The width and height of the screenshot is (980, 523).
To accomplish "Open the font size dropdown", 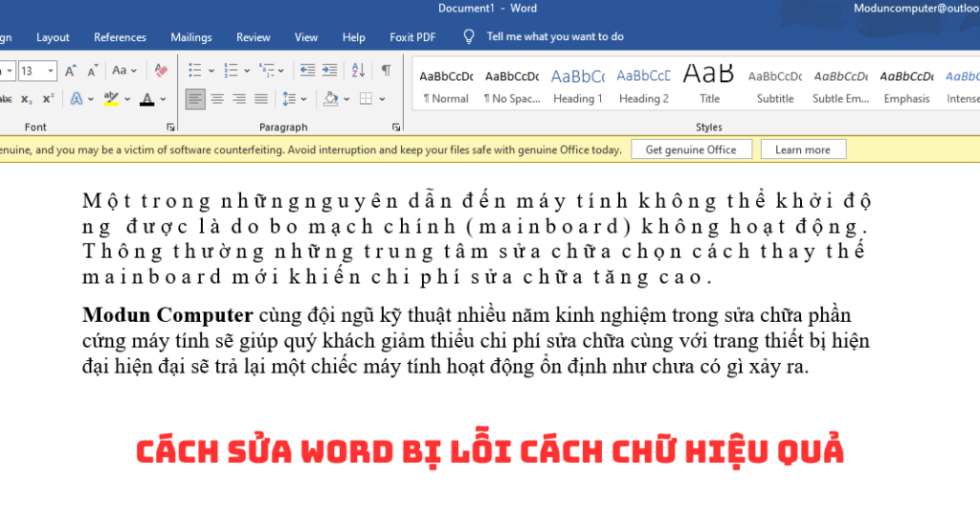I will tap(51, 71).
